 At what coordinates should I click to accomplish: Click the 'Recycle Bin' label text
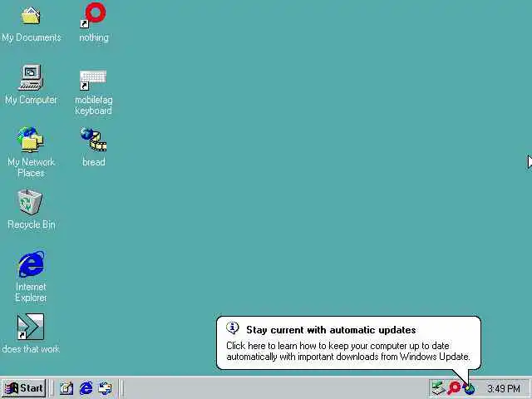(32, 224)
